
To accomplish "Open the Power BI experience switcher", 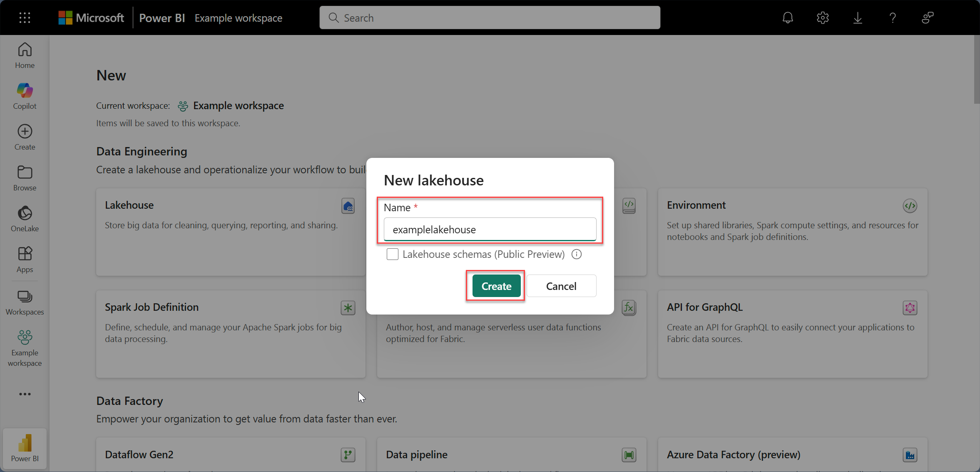I will pyautogui.click(x=25, y=449).
